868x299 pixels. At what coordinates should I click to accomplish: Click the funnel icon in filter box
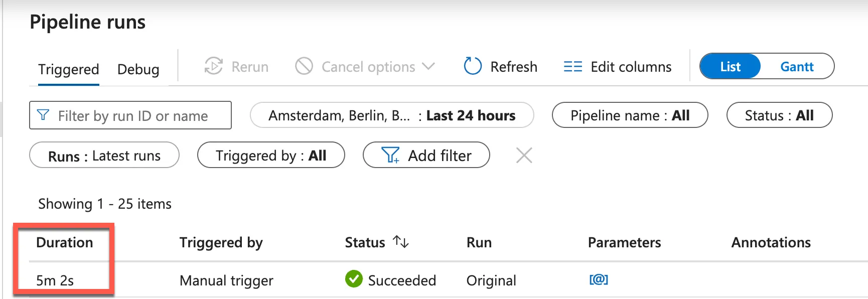(x=44, y=115)
